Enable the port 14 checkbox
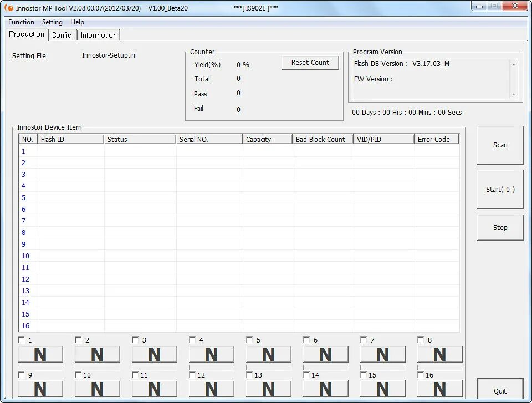 (x=306, y=375)
